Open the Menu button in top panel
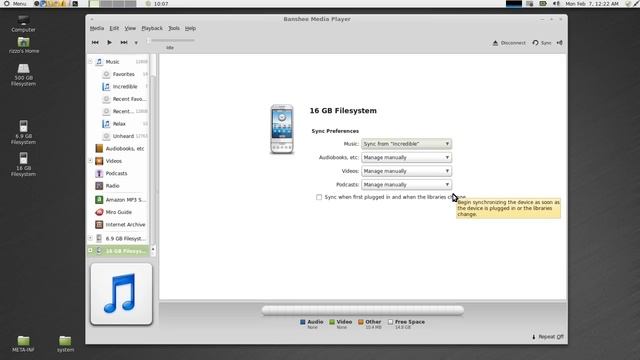Viewport: 640px width, 360px height. point(15,3)
